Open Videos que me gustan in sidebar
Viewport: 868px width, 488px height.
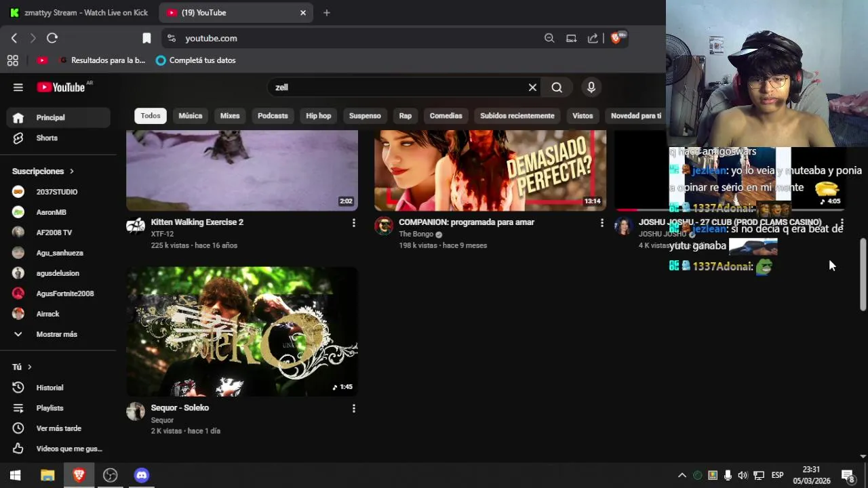click(x=58, y=449)
